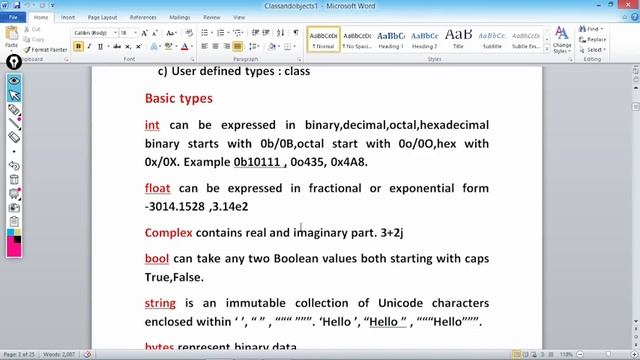The height and width of the screenshot is (360, 640).
Task: Center the paragraph text
Action: [x=216, y=47]
